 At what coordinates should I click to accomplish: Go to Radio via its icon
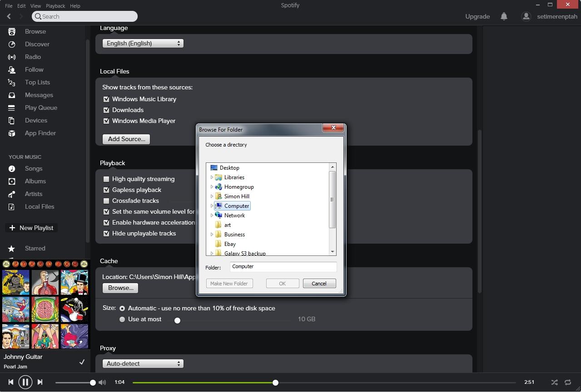pyautogui.click(x=12, y=57)
